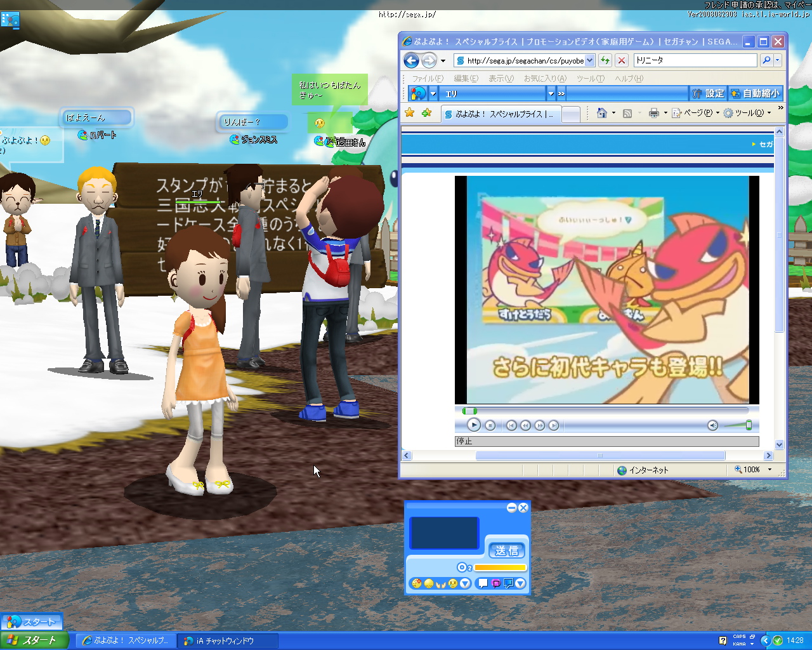Pick the blue speech bubble style
This screenshot has width=812, height=650.
pos(508,583)
